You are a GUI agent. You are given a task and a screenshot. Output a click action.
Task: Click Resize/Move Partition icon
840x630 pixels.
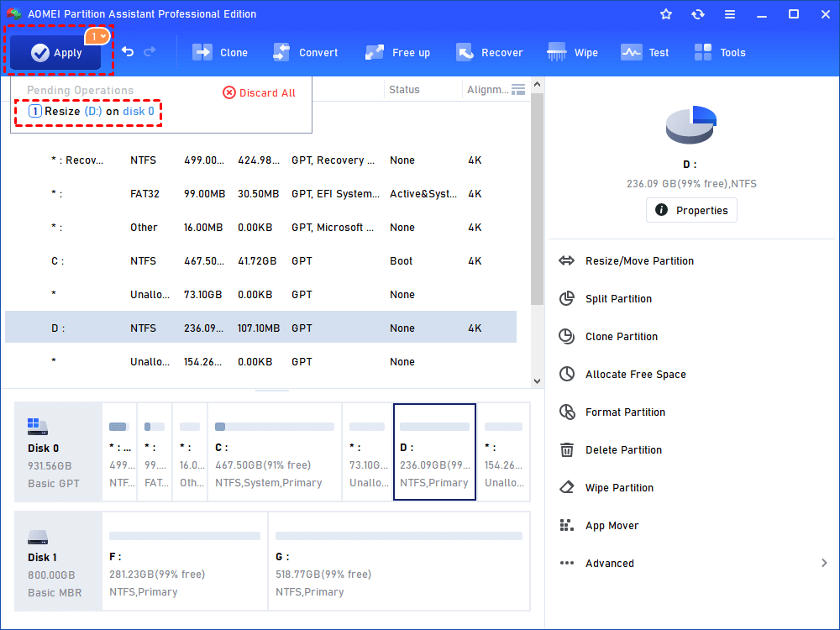[x=566, y=261]
